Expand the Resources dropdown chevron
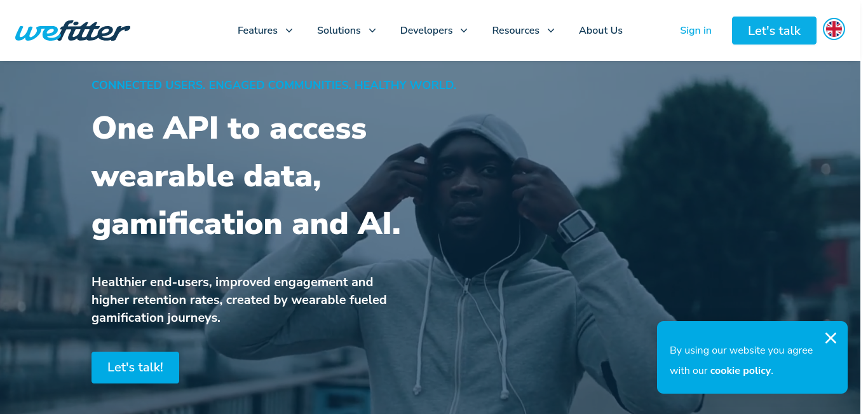Image resolution: width=868 pixels, height=414 pixels. pyautogui.click(x=551, y=31)
